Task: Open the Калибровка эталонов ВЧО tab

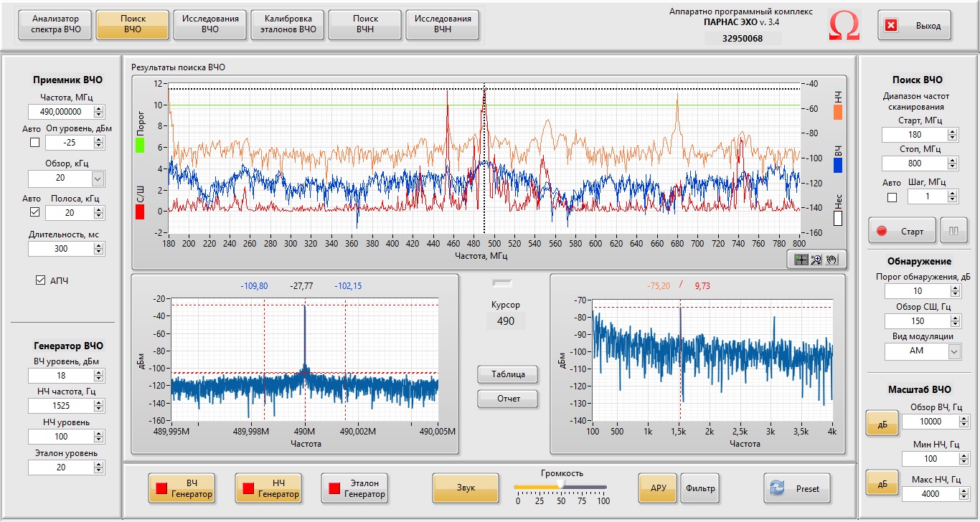Action: 288,25
